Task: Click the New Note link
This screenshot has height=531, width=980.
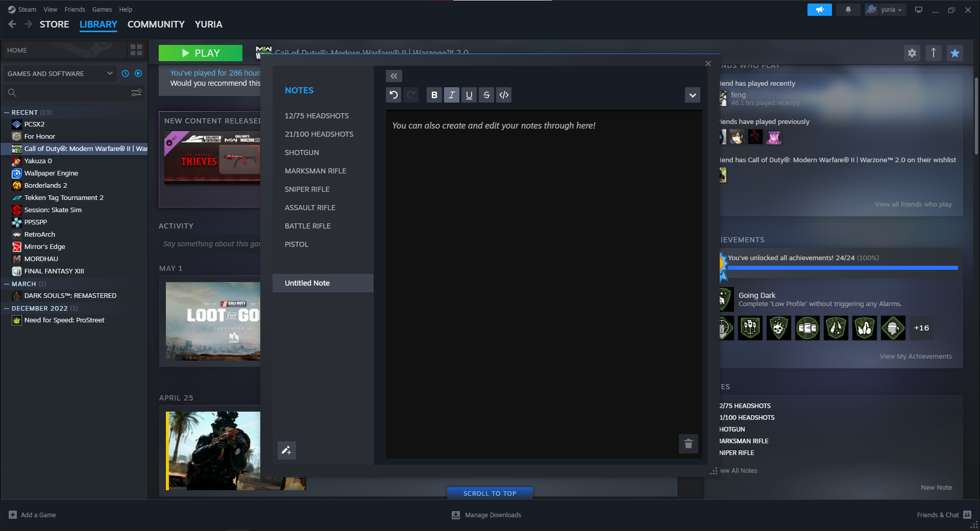Action: coord(936,488)
